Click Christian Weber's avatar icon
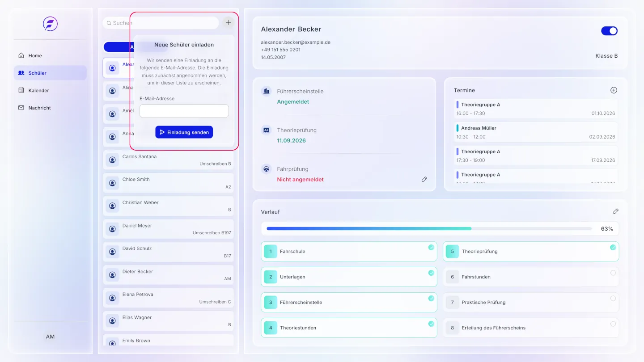The image size is (644, 362). pos(112,206)
